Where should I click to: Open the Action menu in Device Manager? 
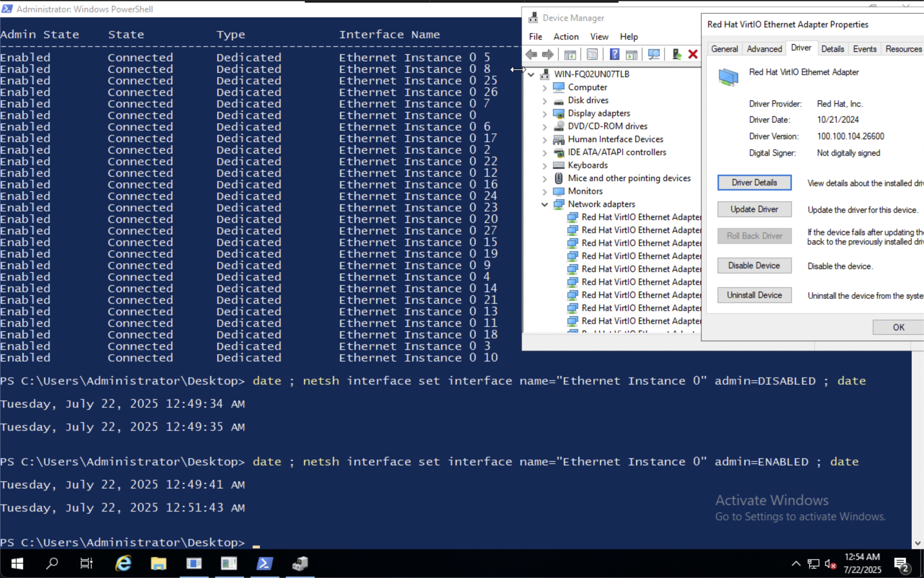pyautogui.click(x=566, y=37)
